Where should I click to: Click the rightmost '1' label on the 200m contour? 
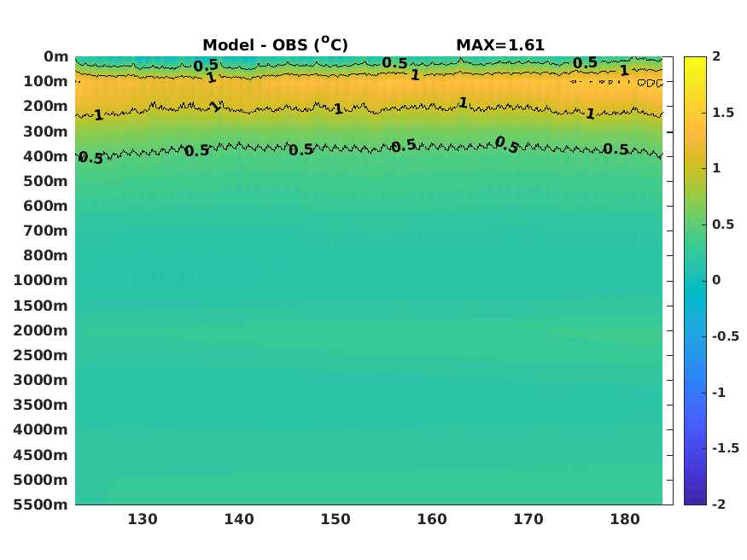pos(590,114)
